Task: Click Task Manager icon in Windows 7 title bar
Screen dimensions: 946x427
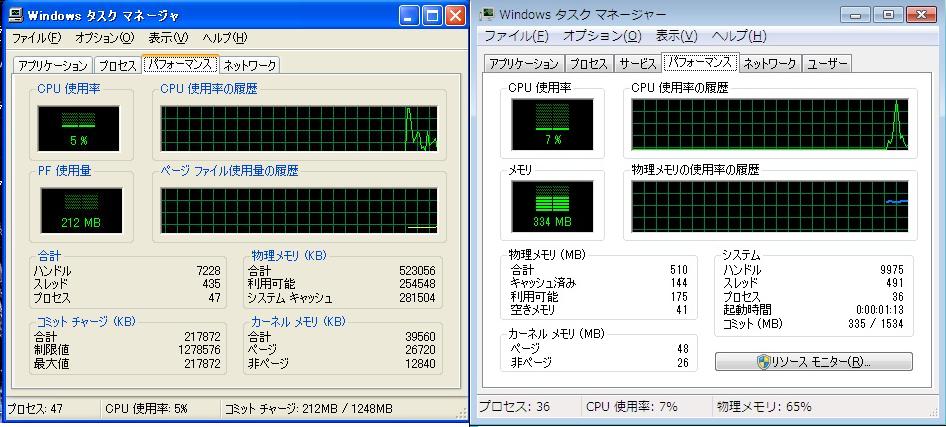Action: (489, 14)
